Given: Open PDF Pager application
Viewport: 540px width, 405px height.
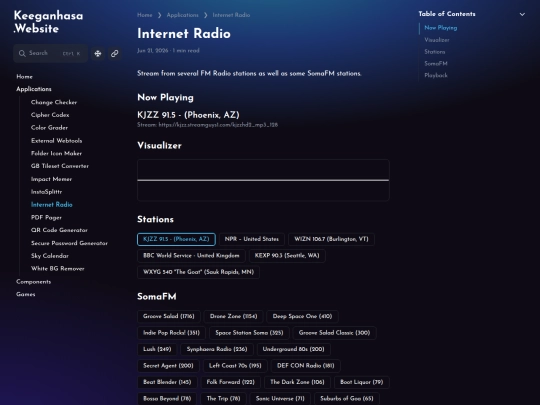Looking at the screenshot, I should point(46,217).
